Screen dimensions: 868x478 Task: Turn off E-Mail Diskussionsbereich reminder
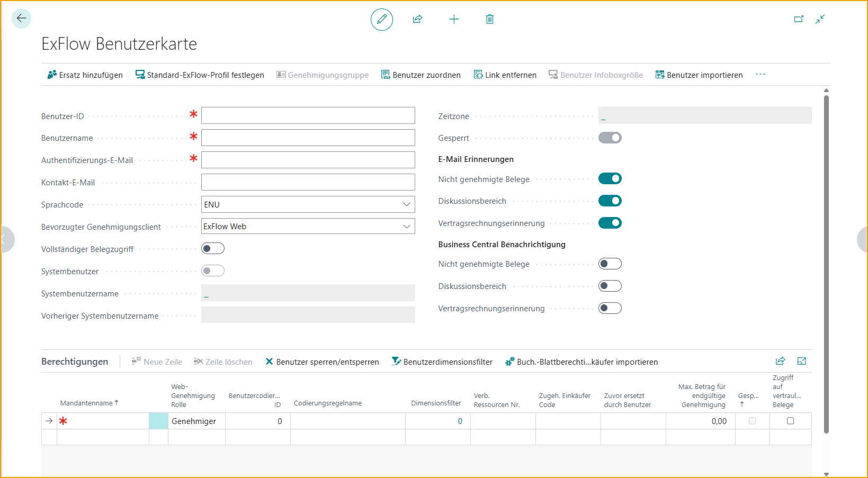point(610,201)
